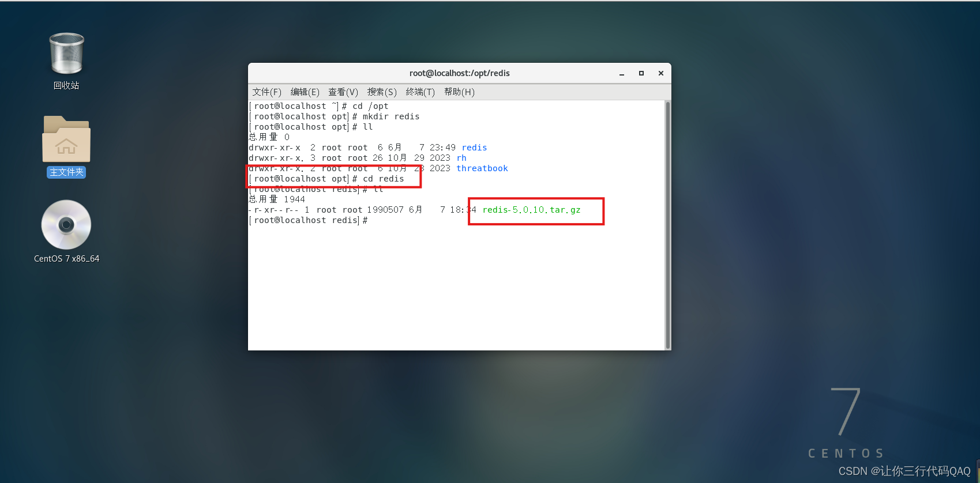Click the last empty redis prompt line
Screen dimensions: 980x483
coord(308,220)
